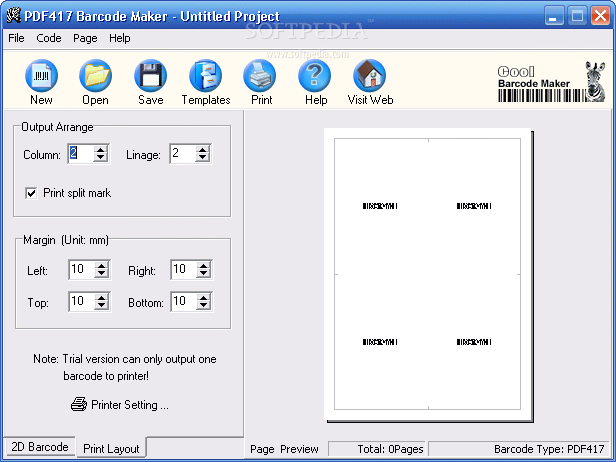Close the PDF417 Barcode Maker window
This screenshot has width=616, height=462.
coord(600,16)
